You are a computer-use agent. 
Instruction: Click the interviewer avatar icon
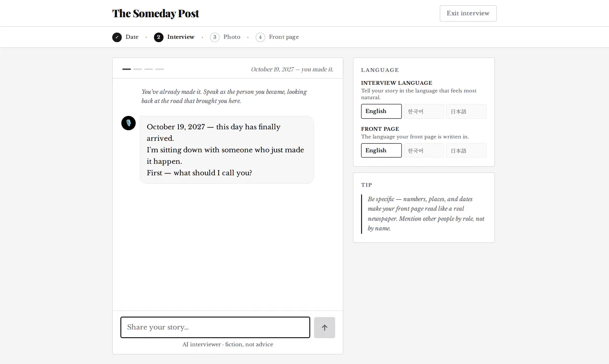pyautogui.click(x=129, y=123)
